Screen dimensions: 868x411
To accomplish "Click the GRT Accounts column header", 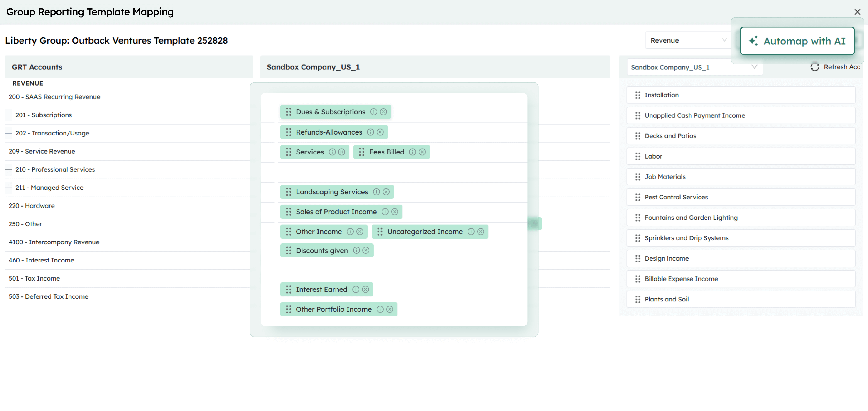I will (129, 67).
